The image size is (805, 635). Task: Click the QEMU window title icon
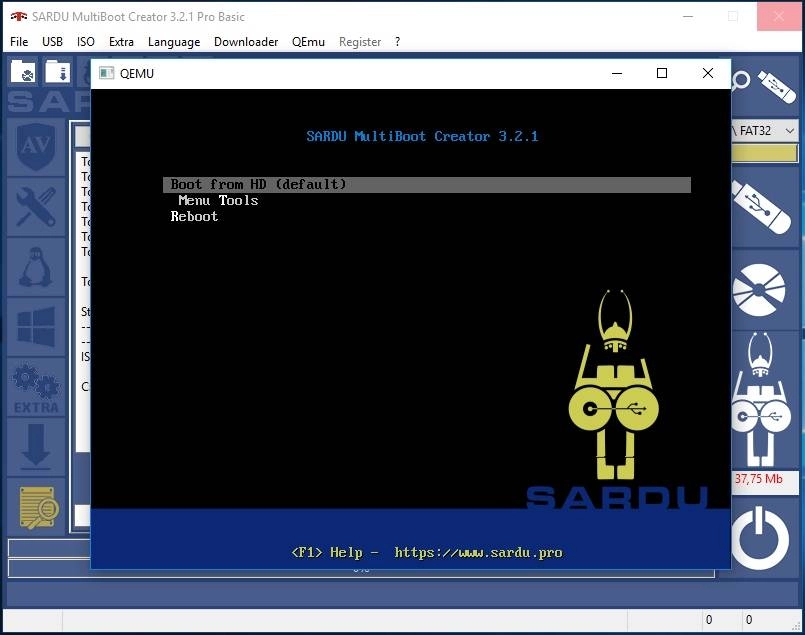[106, 73]
